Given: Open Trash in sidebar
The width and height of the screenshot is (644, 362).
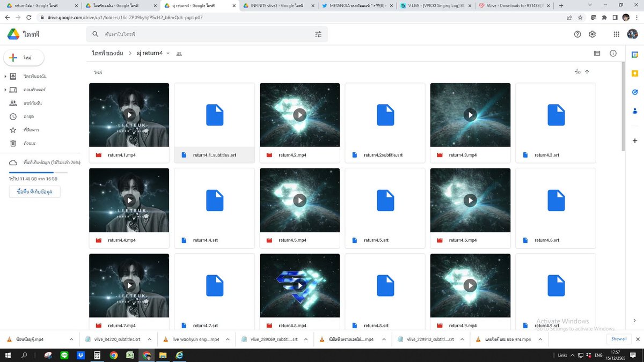Looking at the screenshot, I should [30, 143].
